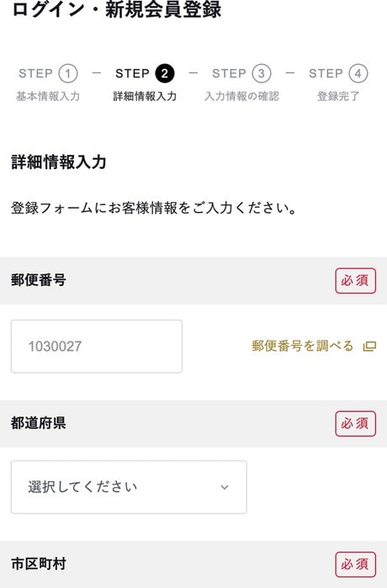
Task: Click the step 3 circle icon
Action: [x=262, y=73]
